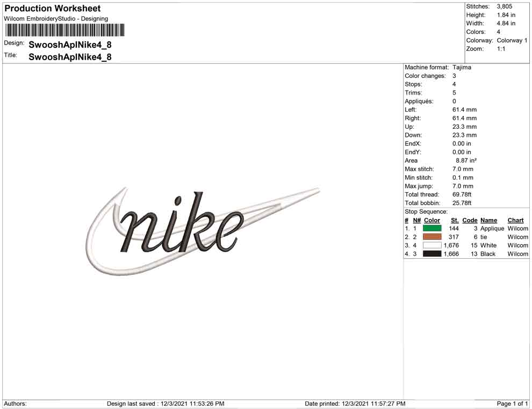Click the St. column header
Image resolution: width=532 pixels, height=409 pixels.
click(x=455, y=220)
